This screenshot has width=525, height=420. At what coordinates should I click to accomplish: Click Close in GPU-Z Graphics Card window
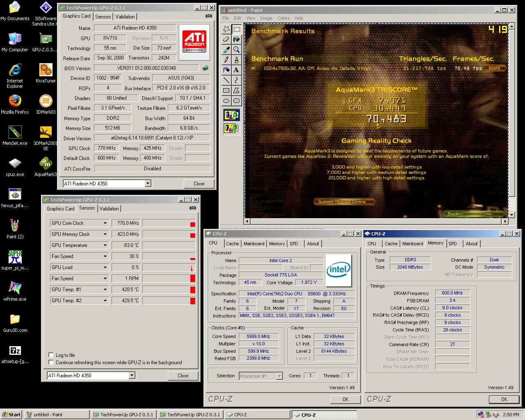click(x=199, y=183)
